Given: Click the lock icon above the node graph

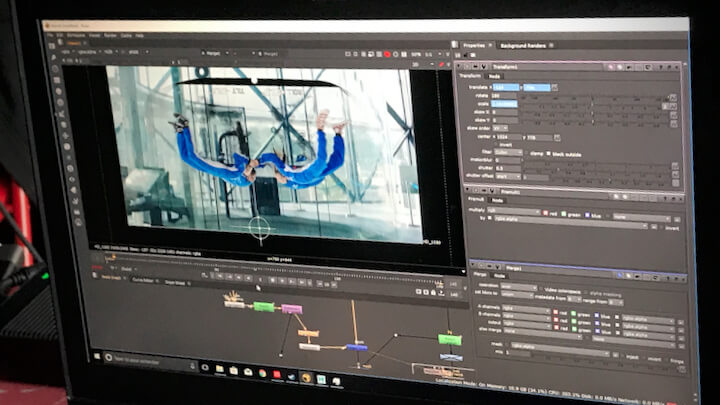Looking at the screenshot, I should tap(433, 292).
